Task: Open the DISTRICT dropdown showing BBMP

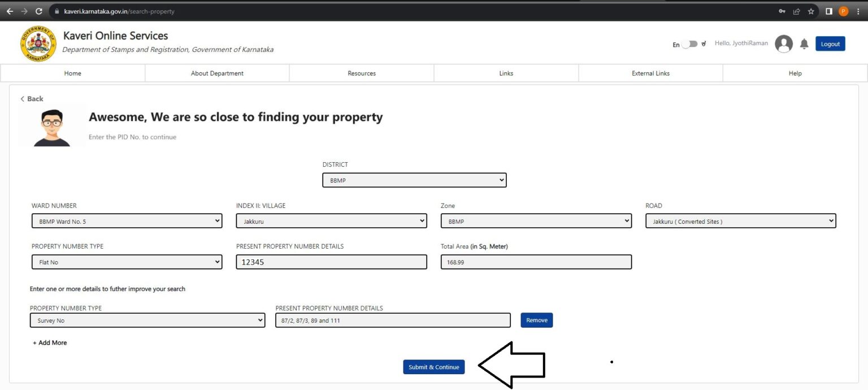Action: (414, 180)
